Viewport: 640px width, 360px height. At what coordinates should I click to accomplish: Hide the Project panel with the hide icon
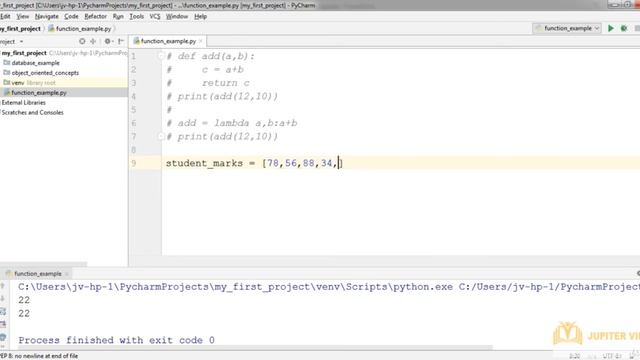pos(121,41)
